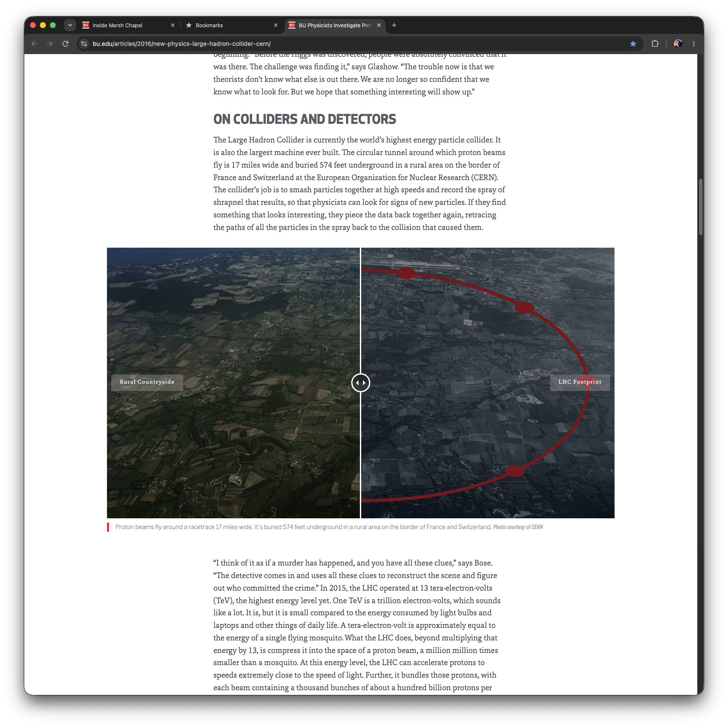
Task: Expand the tab search dropdown
Action: coord(70,25)
